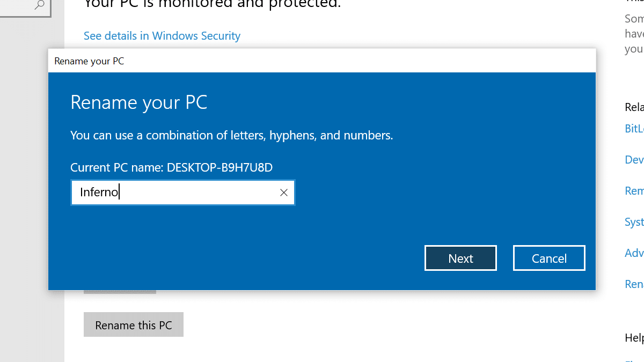Click the Related settings heading on the right
This screenshot has height=362, width=644.
tap(634, 107)
